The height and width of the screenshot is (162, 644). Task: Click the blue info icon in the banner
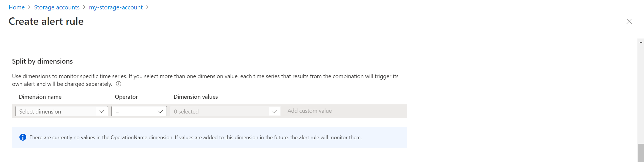pyautogui.click(x=23, y=137)
